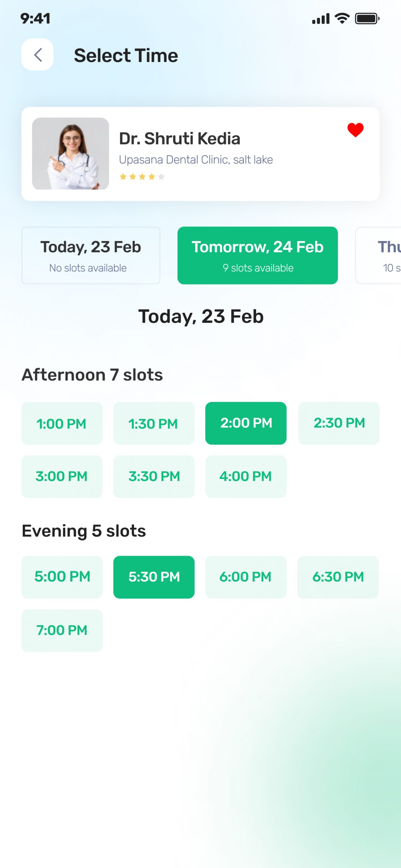Pick the 2:30 PM time slot
401x868 pixels.
point(339,423)
